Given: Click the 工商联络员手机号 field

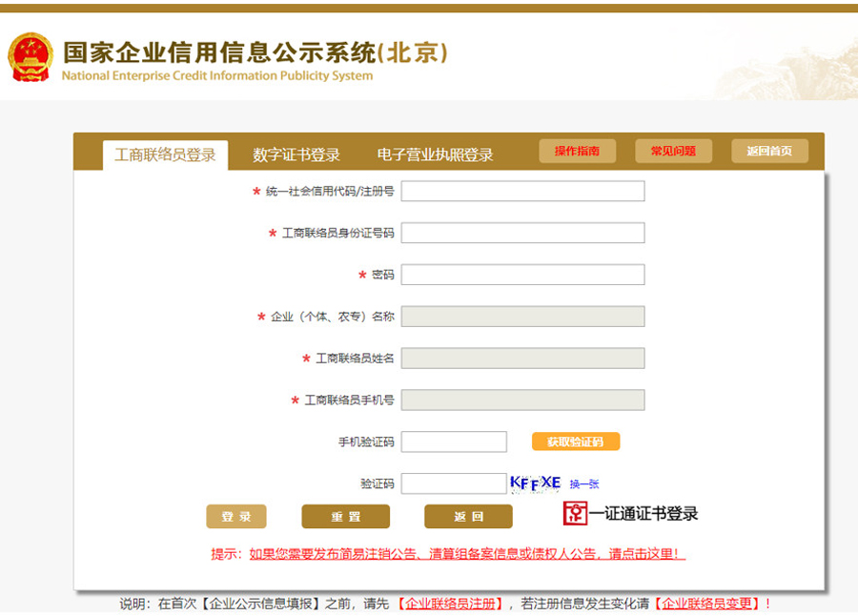Looking at the screenshot, I should point(522,400).
